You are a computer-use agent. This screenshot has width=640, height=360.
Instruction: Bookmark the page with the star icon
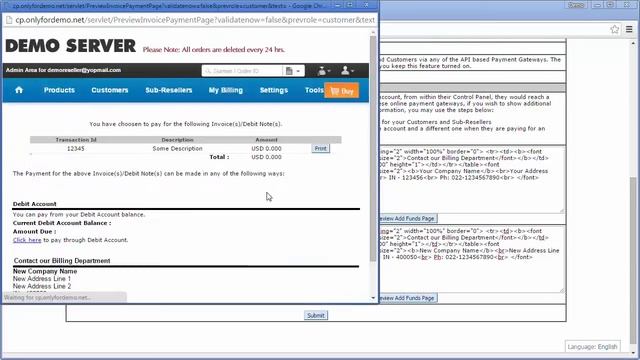[615, 29]
